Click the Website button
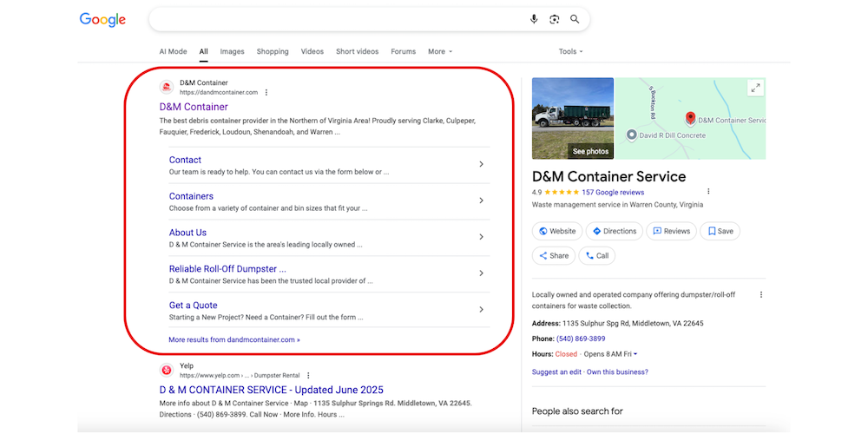 (557, 232)
